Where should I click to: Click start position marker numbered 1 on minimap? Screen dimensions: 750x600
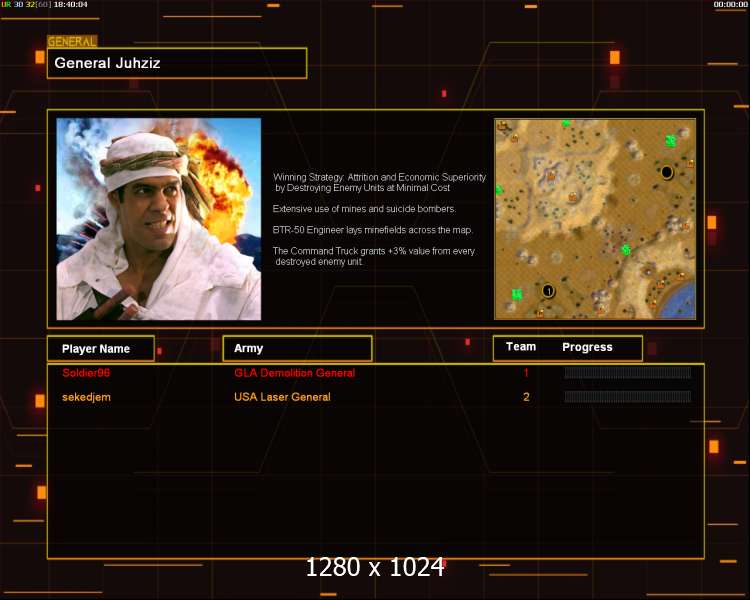(548, 290)
